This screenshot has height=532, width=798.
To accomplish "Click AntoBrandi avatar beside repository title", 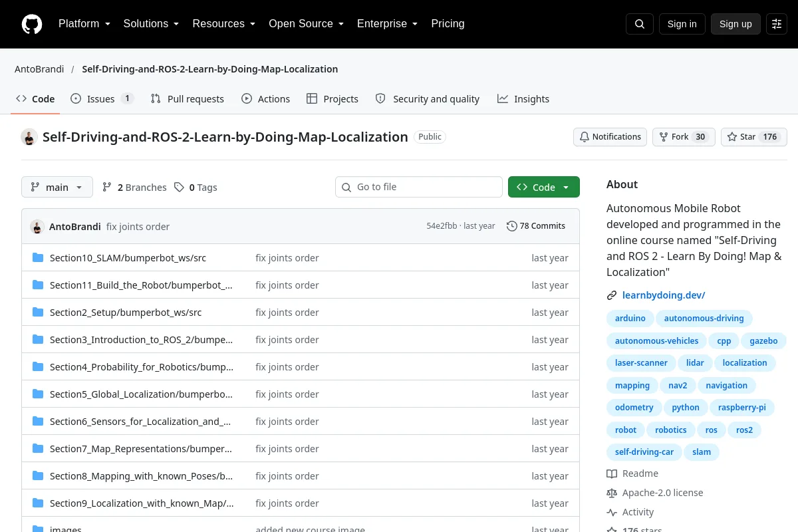I will pyautogui.click(x=29, y=137).
